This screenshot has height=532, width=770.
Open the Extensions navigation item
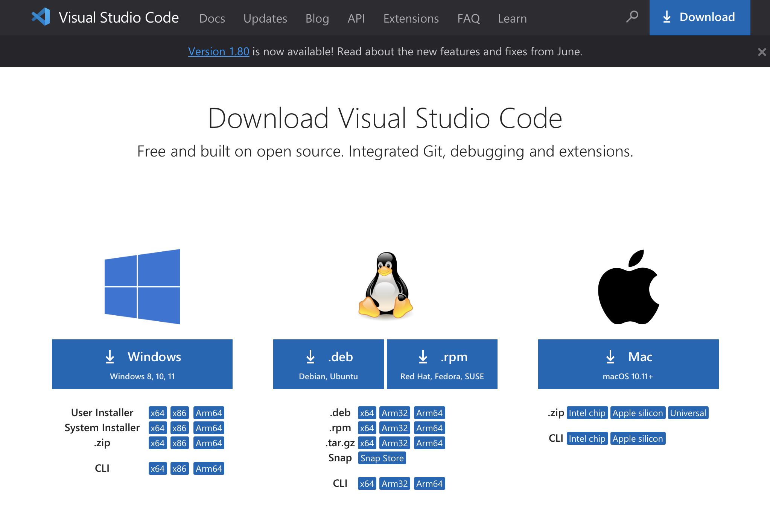411,18
